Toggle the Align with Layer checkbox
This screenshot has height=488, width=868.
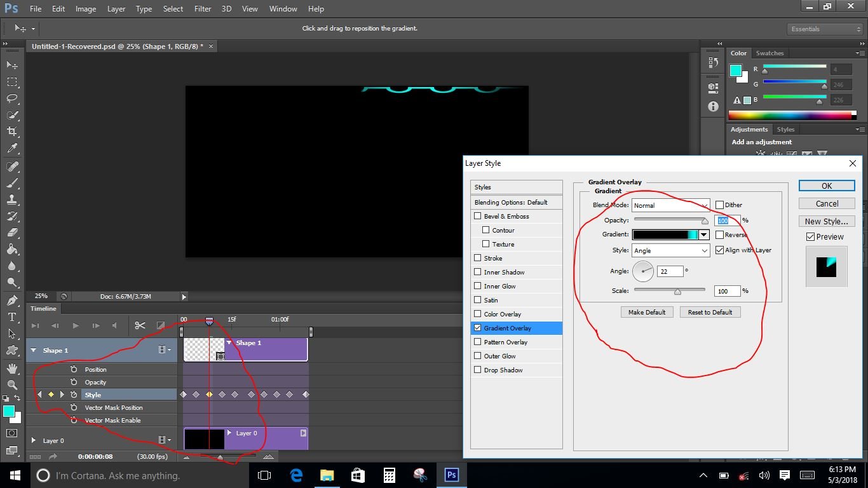point(719,250)
